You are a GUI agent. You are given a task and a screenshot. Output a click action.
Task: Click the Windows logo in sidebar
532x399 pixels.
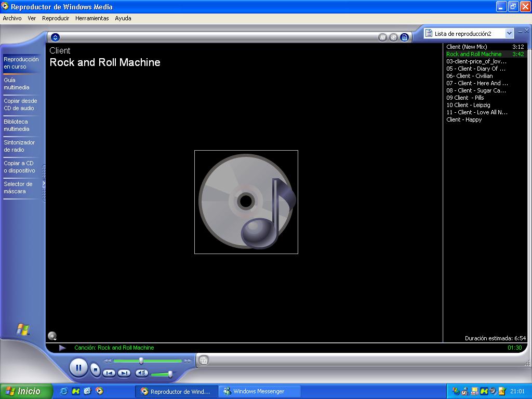(x=23, y=329)
